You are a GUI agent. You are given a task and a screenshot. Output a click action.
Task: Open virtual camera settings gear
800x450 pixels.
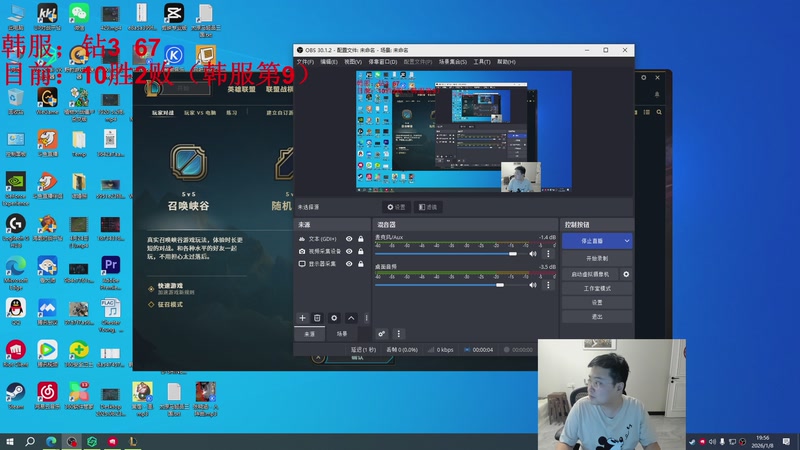point(626,274)
